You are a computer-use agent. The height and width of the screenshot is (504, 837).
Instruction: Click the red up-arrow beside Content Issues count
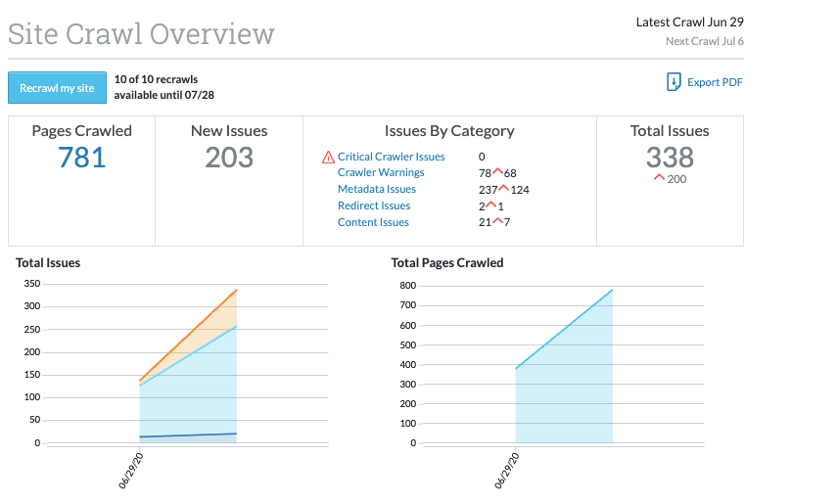(497, 222)
